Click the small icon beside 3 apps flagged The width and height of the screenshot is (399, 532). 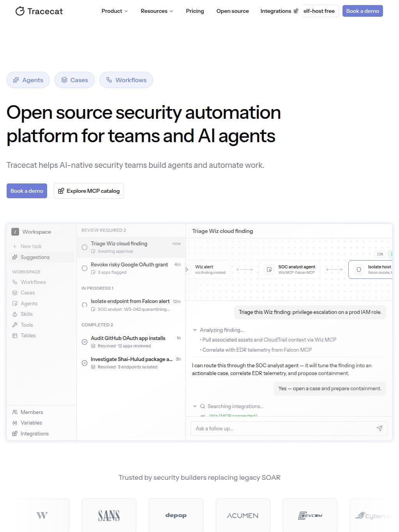pyautogui.click(x=93, y=272)
